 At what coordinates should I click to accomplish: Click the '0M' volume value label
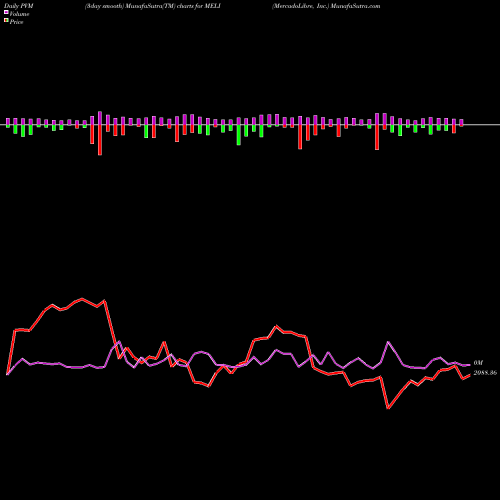coord(478,363)
